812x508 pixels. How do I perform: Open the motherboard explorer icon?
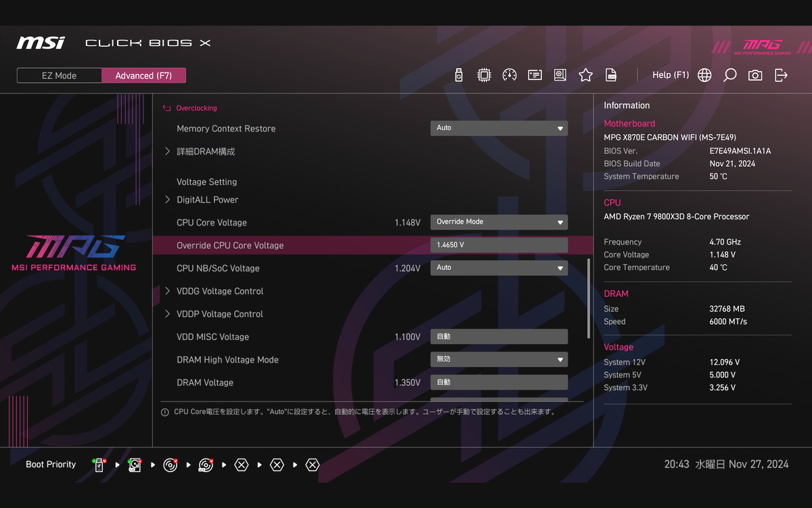tap(560, 75)
